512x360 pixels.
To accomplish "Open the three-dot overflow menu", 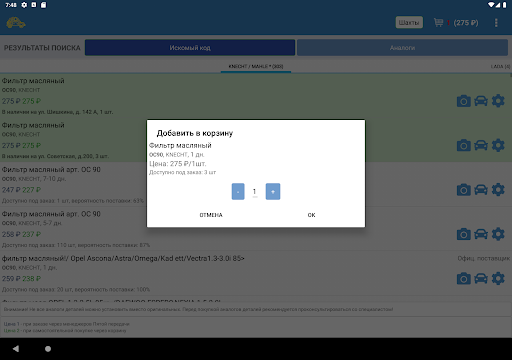I will [496, 23].
